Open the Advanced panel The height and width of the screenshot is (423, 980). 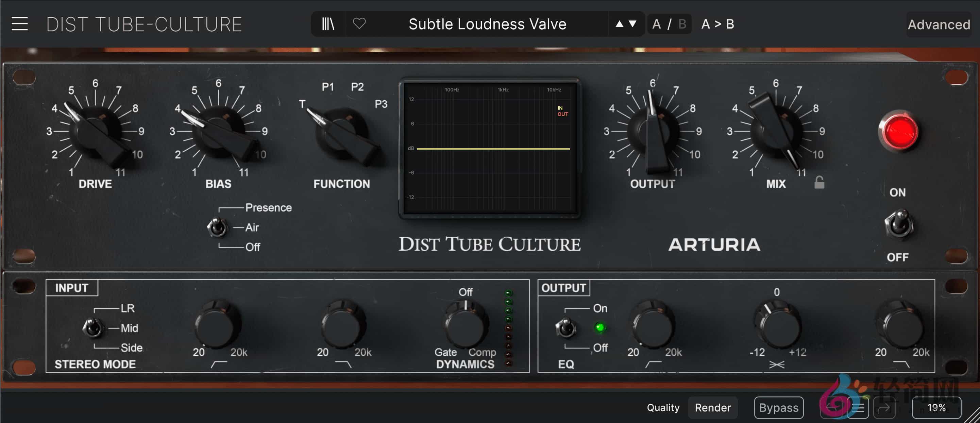(938, 25)
